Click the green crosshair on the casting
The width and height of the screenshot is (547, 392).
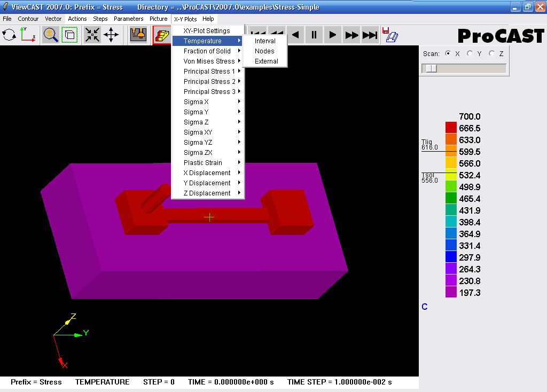tap(209, 217)
